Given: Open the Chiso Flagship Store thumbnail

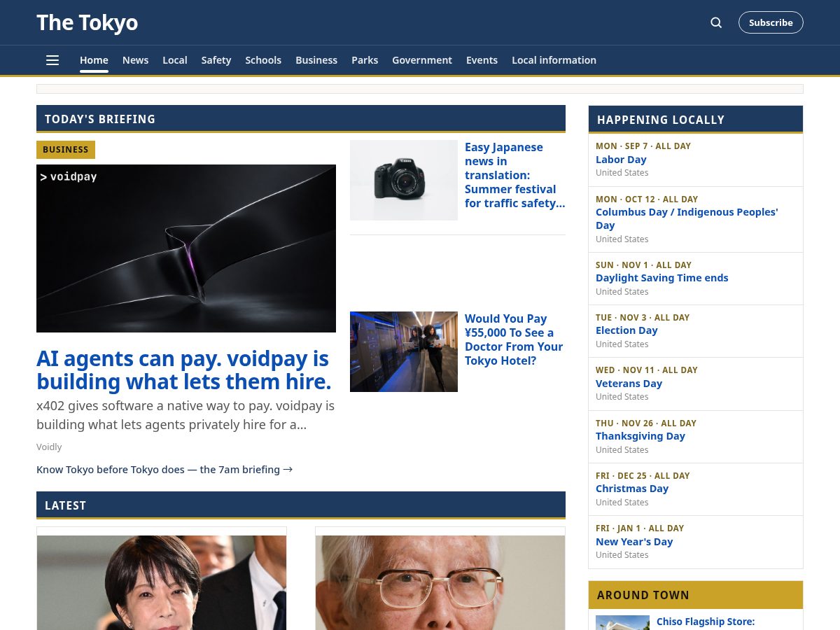Looking at the screenshot, I should point(622,623).
